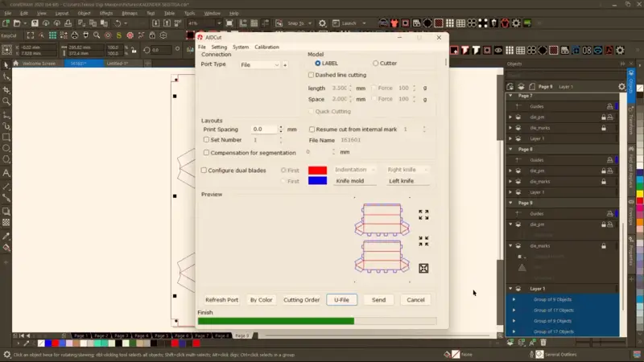Select the Zoom tool in toolbox
Screen dimensions: 644x362
point(6,101)
